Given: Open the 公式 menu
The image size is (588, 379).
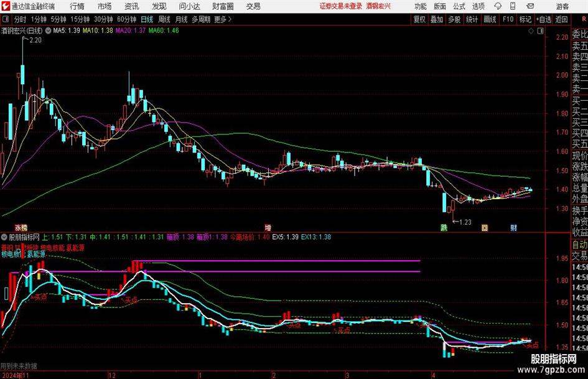Looking at the screenshot, I should point(459,6).
